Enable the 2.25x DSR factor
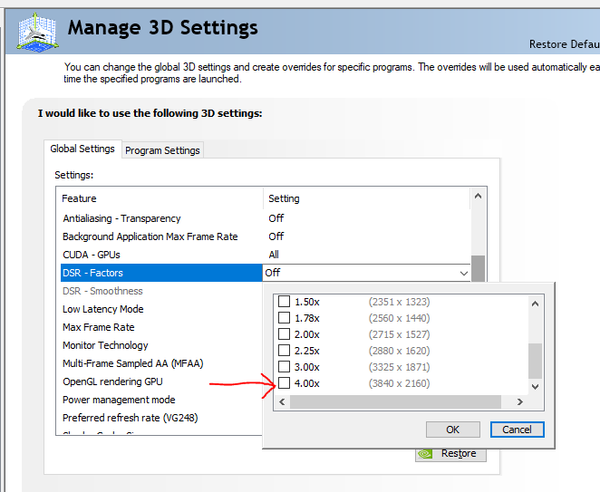Image resolution: width=600 pixels, height=492 pixels. (284, 350)
